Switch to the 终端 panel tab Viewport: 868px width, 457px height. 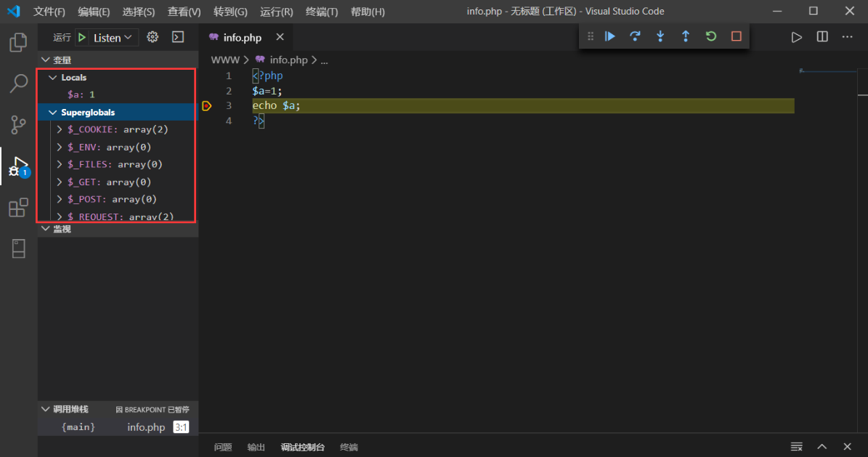(x=349, y=447)
